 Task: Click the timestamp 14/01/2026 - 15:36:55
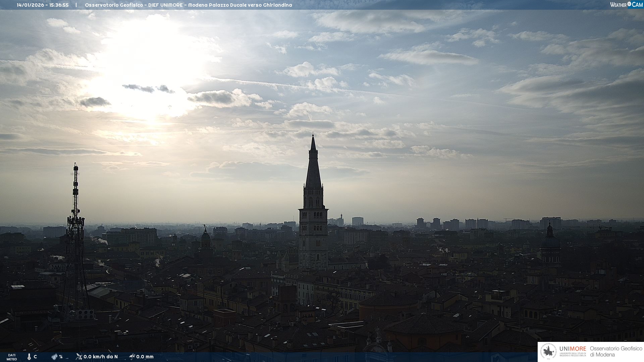point(43,5)
